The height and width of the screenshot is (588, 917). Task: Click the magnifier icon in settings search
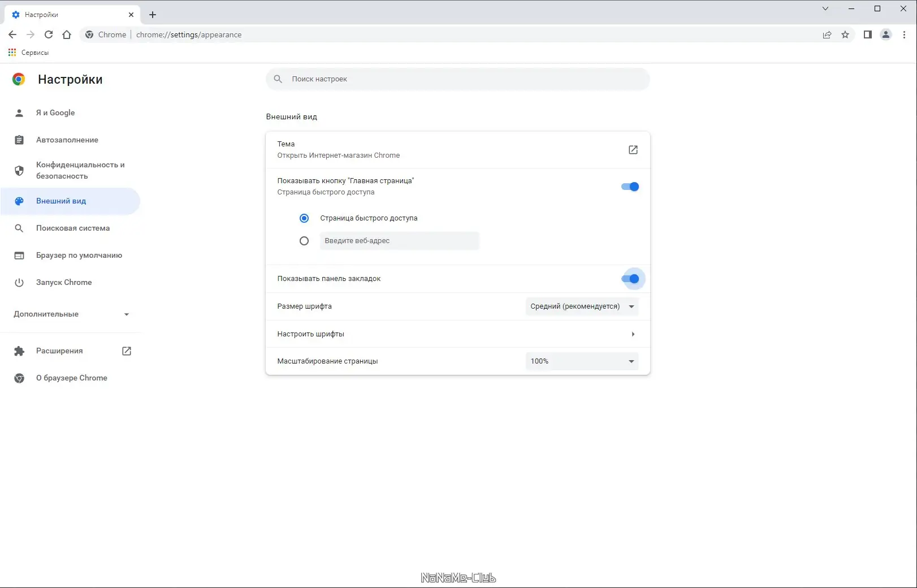[278, 79]
